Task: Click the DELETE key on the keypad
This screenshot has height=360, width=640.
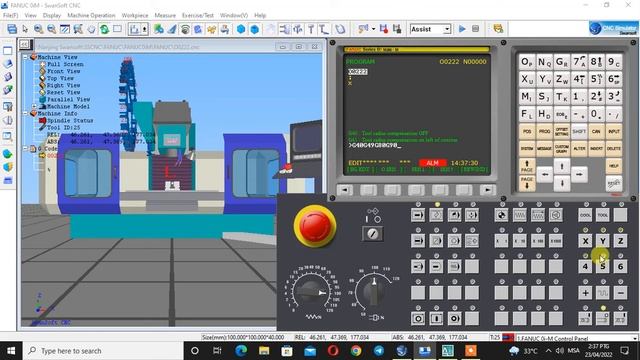Action: pyautogui.click(x=613, y=149)
